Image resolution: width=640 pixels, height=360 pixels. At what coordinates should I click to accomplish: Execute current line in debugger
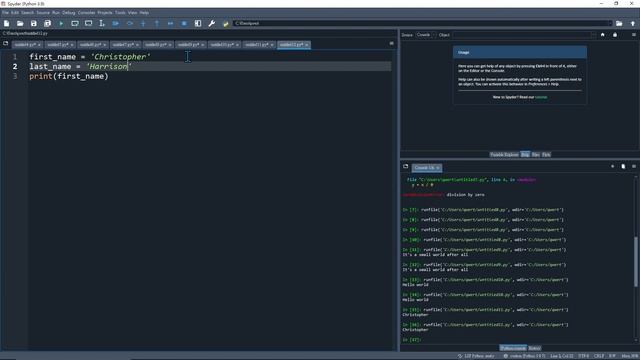(x=130, y=24)
